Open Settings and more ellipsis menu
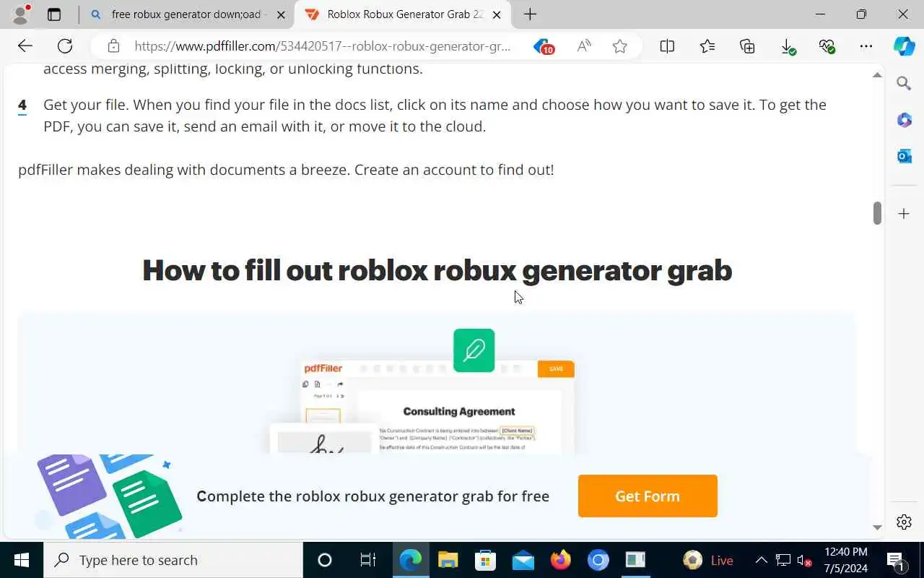Screen dimensions: 924x578 (866, 46)
